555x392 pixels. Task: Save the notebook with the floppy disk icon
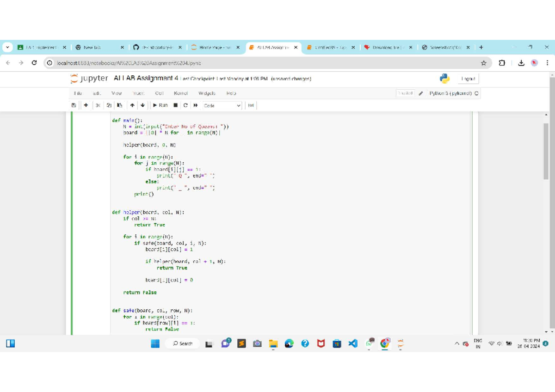click(x=74, y=105)
